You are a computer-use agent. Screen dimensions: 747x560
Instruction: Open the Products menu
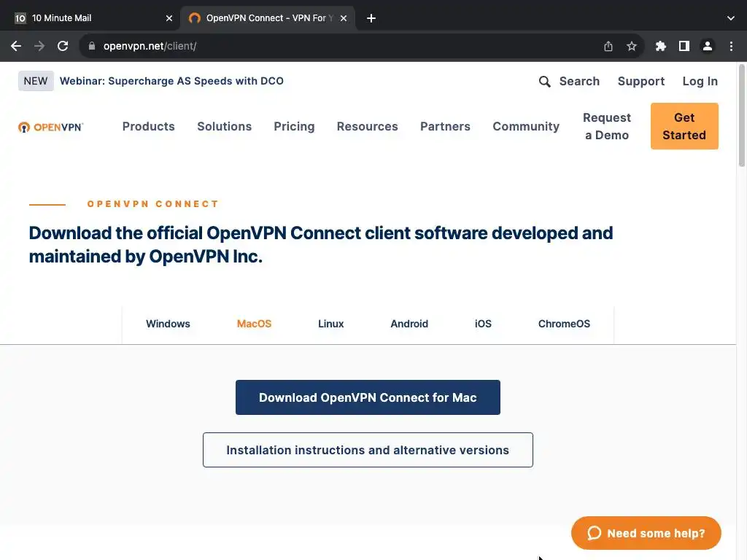[x=149, y=126]
